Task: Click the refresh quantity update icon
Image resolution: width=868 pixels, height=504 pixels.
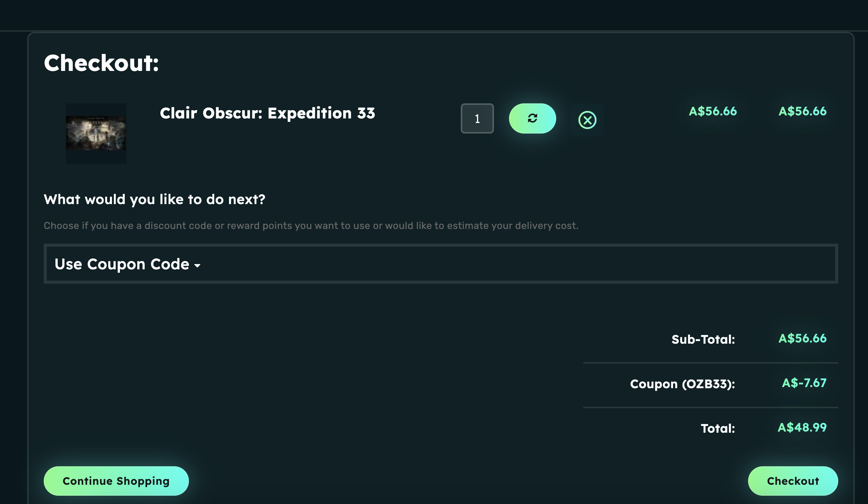Action: (x=532, y=118)
